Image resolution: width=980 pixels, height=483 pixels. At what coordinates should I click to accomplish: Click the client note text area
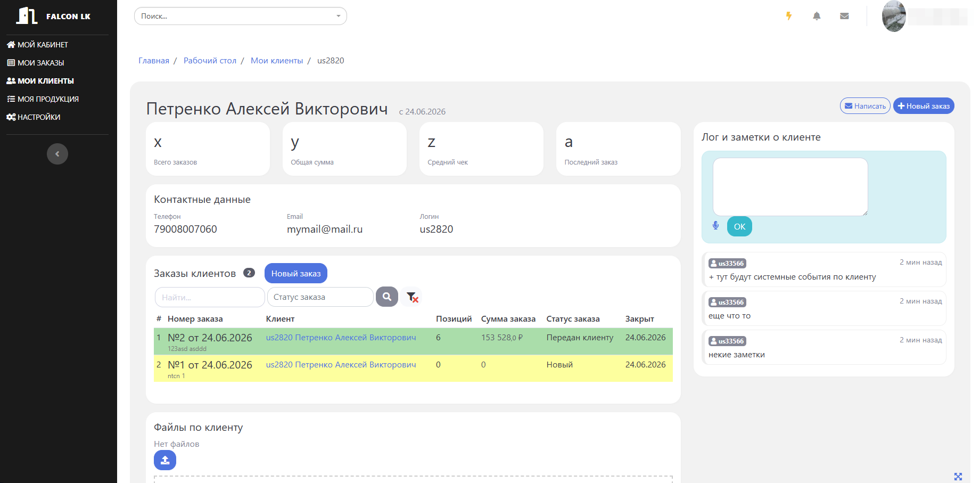pyautogui.click(x=790, y=187)
